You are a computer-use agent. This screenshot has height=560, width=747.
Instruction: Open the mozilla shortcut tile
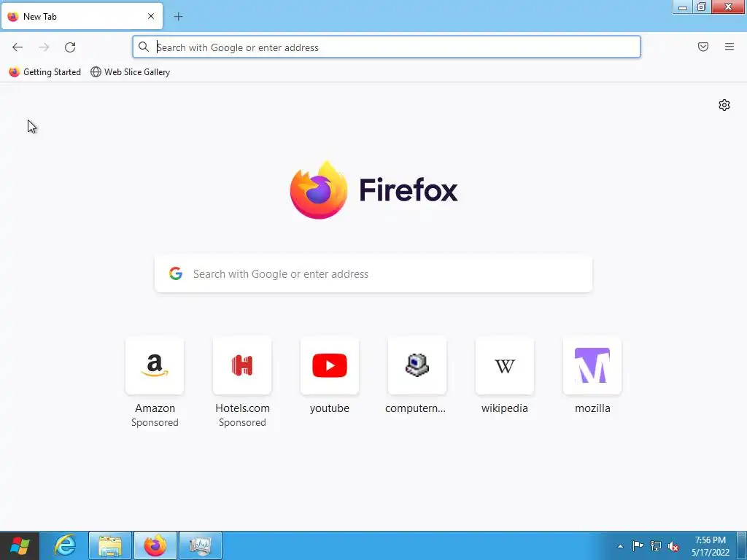(592, 366)
